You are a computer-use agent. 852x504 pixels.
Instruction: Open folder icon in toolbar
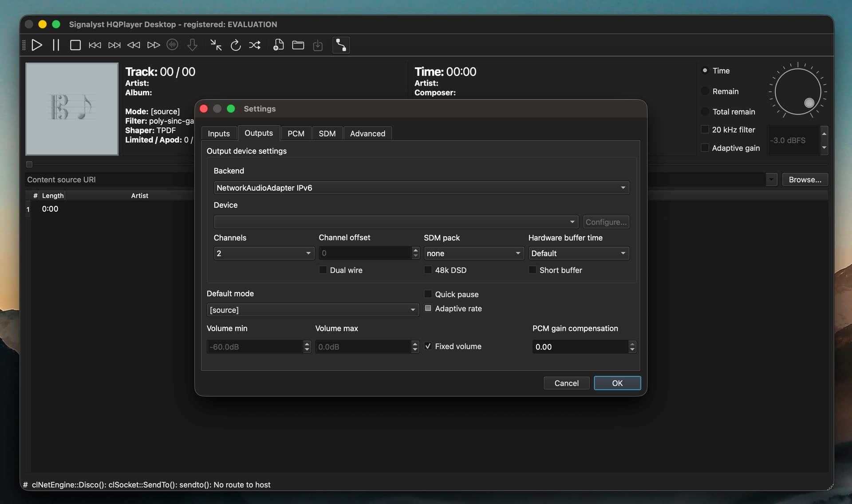pyautogui.click(x=298, y=45)
